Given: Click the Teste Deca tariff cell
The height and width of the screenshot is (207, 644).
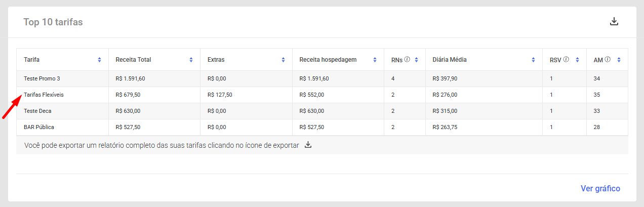Looking at the screenshot, I should click(x=37, y=111).
